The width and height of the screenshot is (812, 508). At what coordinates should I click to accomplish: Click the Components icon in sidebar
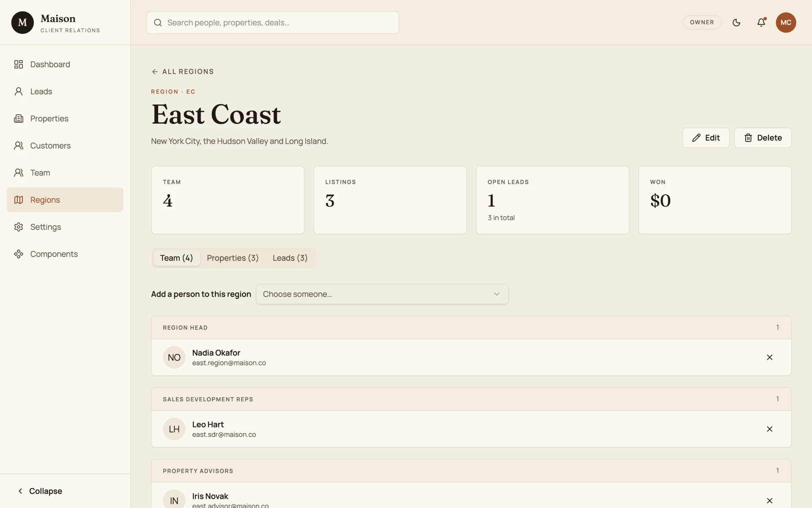tap(19, 254)
